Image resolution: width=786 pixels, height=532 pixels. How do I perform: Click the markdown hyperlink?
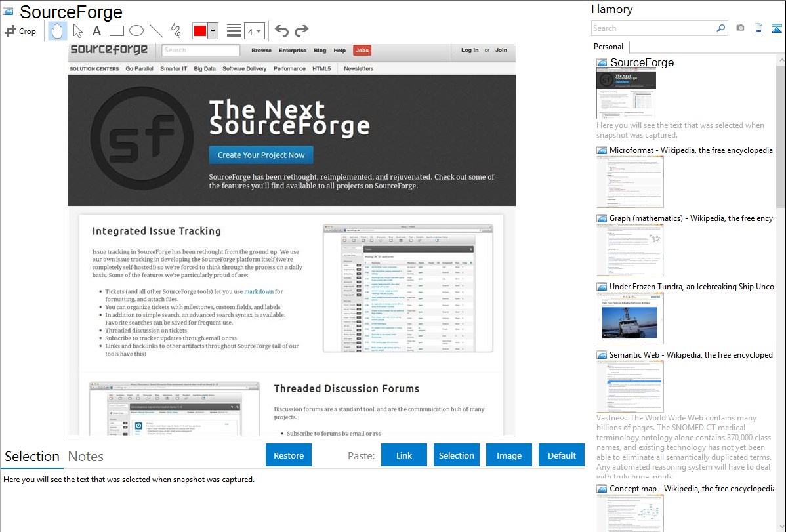[x=259, y=291]
